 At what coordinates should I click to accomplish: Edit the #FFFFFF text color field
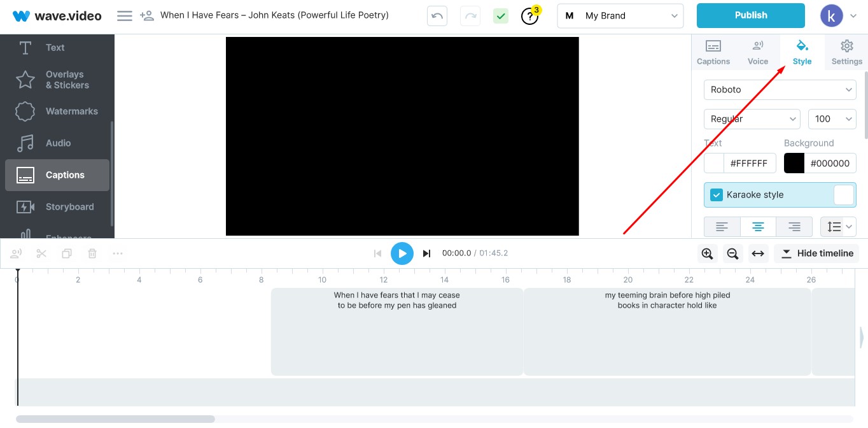point(750,163)
